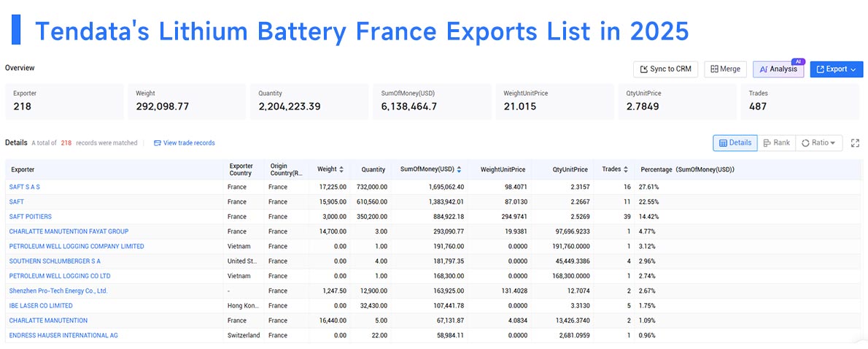The image size is (868, 349).
Task: Click the SumOfMoney(USD) 6,138,464.7 overview card
Action: (x=432, y=101)
